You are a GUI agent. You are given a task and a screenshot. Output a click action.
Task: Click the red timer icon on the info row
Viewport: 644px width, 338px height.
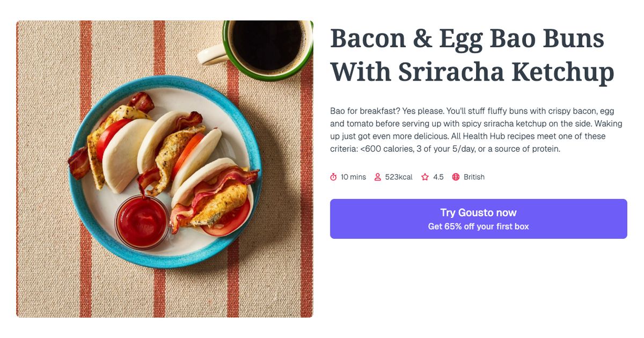(x=332, y=177)
